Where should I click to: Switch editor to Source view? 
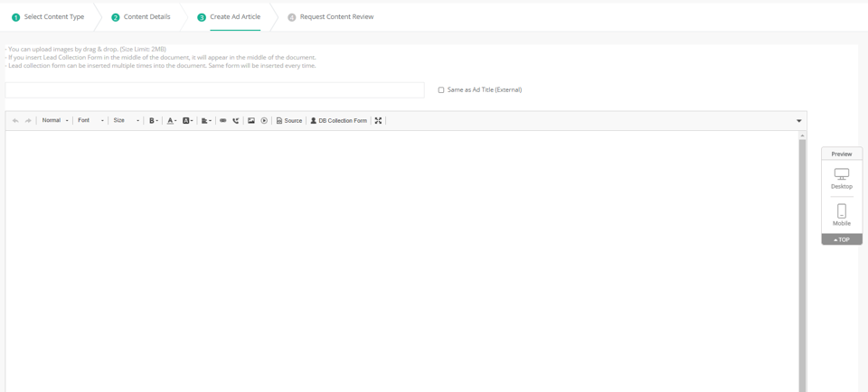(x=289, y=120)
